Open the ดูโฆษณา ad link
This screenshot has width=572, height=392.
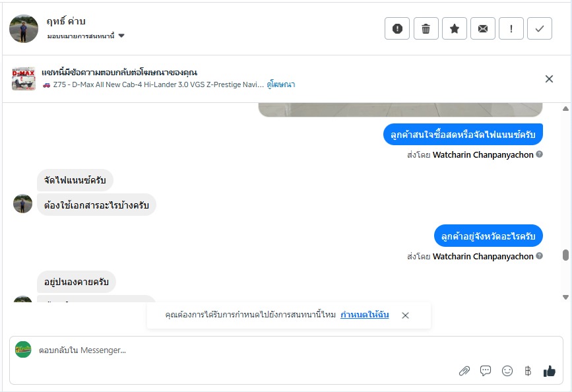(x=281, y=84)
